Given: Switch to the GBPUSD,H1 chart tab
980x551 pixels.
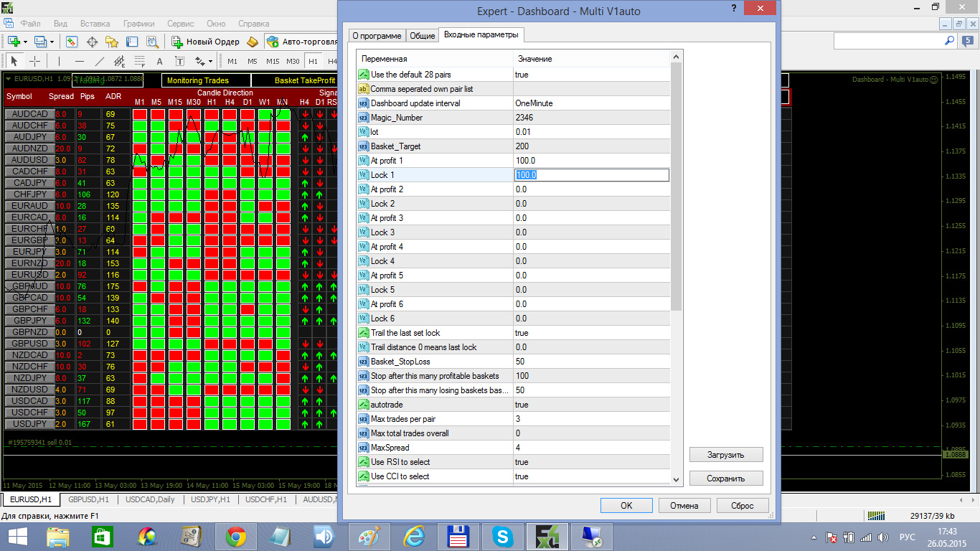Looking at the screenshot, I should click(x=89, y=499).
